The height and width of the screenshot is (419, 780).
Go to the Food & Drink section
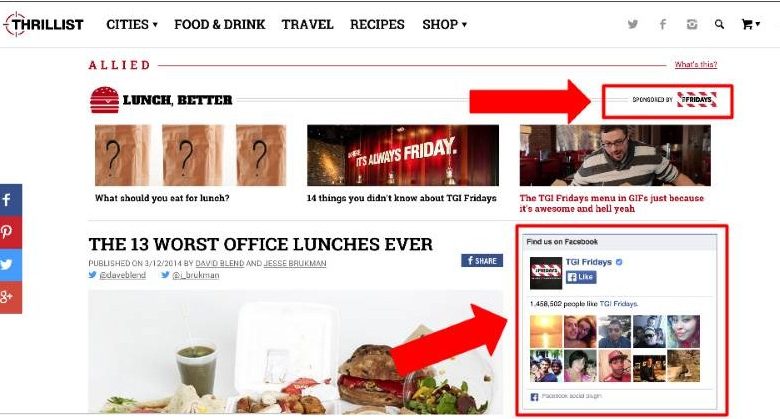[x=219, y=24]
